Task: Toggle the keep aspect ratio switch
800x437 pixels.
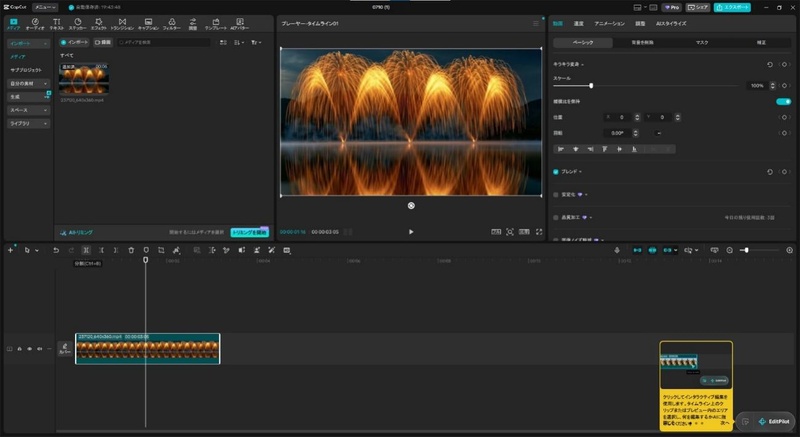Action: 783,101
